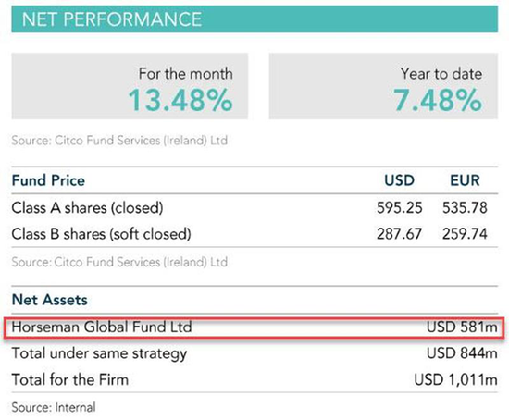The height and width of the screenshot is (420, 509).
Task: Click the Citco source note under Fund Price
Action: tap(119, 262)
